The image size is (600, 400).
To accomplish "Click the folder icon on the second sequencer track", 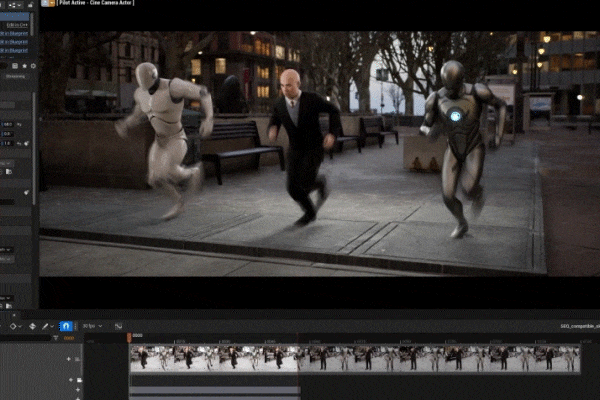I will coord(79,380).
